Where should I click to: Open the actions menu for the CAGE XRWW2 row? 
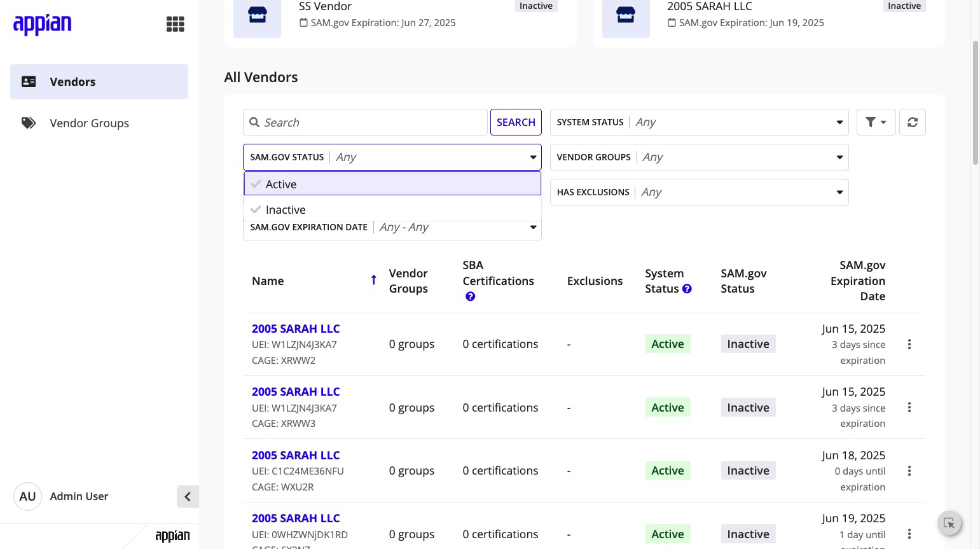(x=909, y=344)
